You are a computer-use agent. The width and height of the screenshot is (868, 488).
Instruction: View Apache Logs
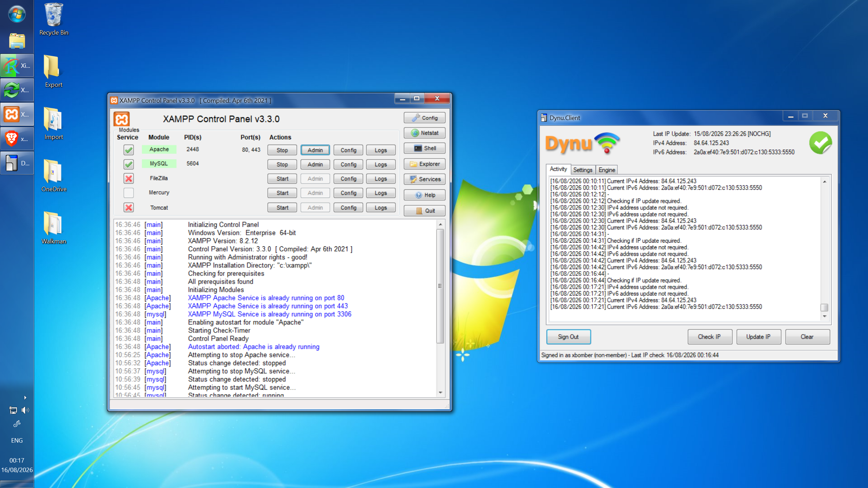click(381, 150)
